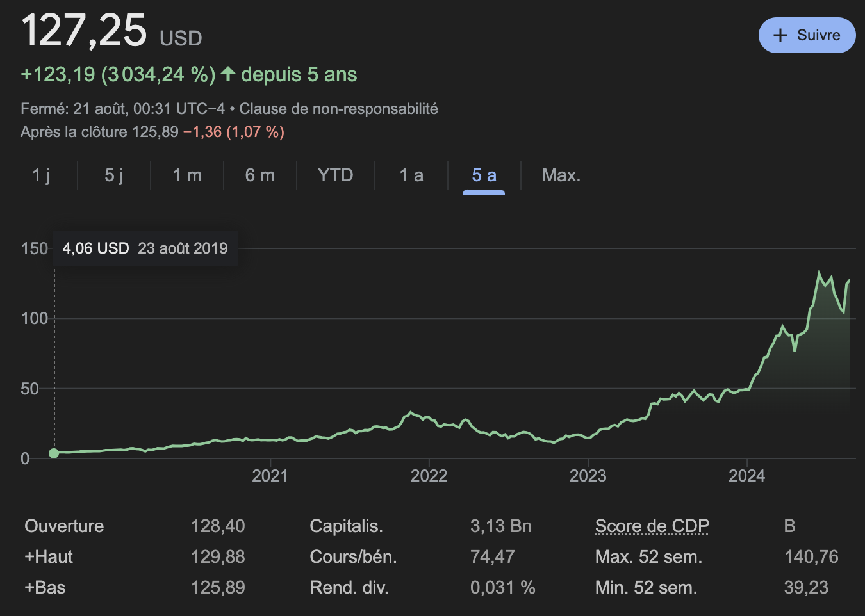Viewport: 865px width, 616px height.
Task: Select the Max. time range
Action: (x=561, y=175)
